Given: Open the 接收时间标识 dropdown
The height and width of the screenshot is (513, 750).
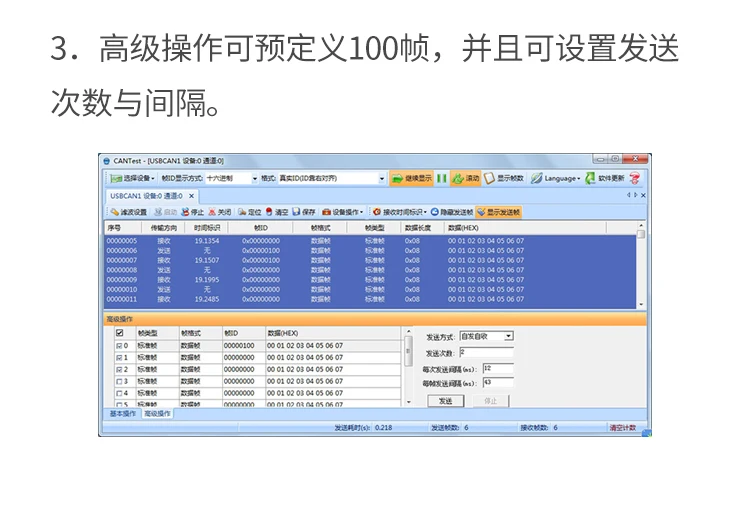Looking at the screenshot, I should (x=400, y=212).
